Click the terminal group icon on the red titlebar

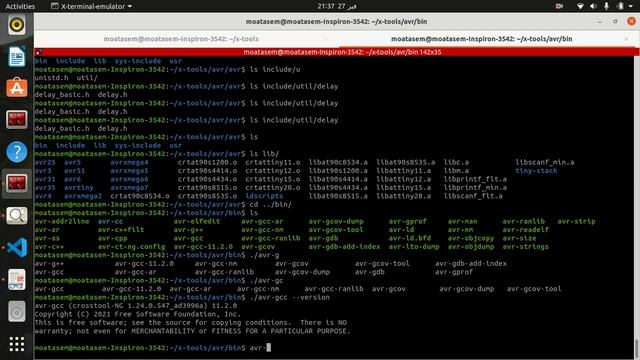coord(38,52)
